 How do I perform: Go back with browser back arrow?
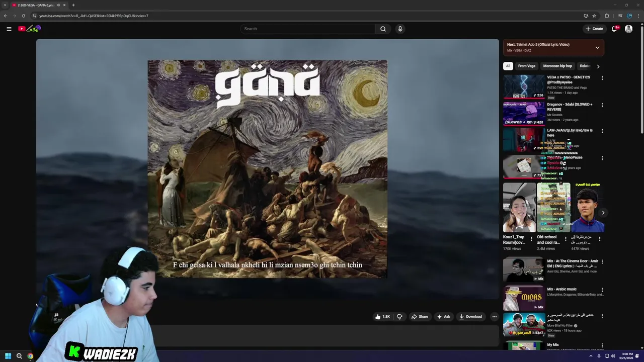(6, 16)
